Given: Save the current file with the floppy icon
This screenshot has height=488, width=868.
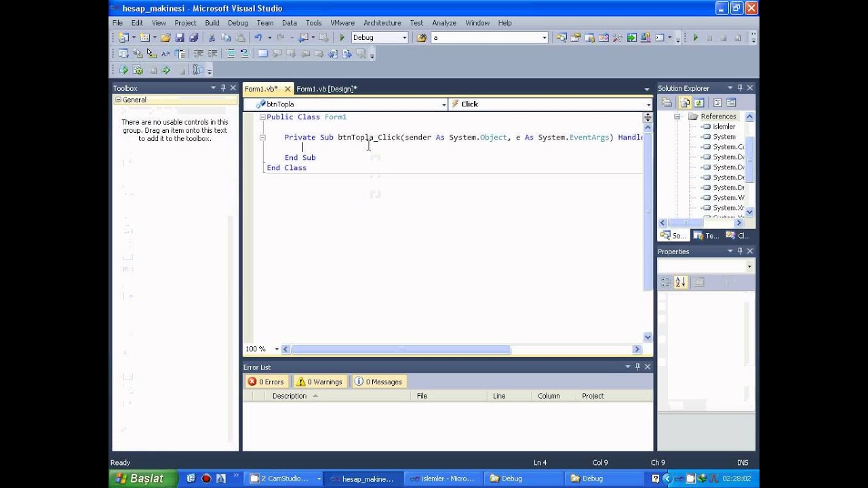Looking at the screenshot, I should pyautogui.click(x=180, y=38).
